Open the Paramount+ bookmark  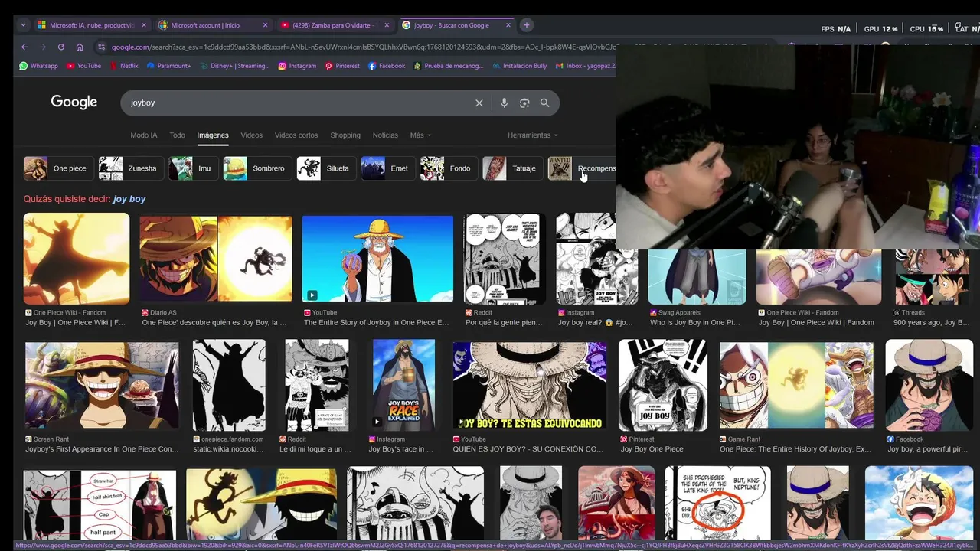click(169, 66)
